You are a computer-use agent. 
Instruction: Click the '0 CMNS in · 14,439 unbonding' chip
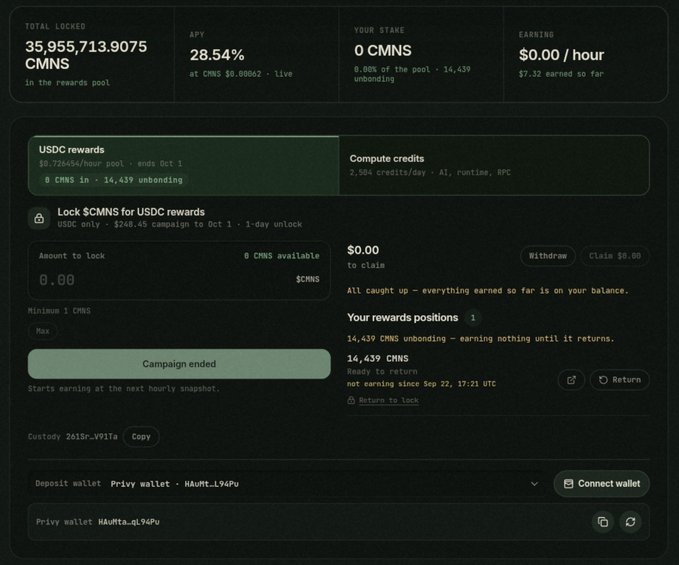pos(113,180)
